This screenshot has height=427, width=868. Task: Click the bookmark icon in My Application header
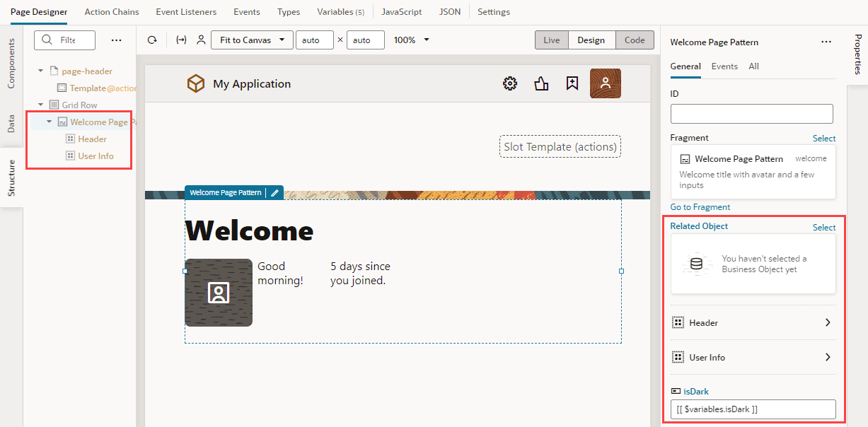(572, 83)
